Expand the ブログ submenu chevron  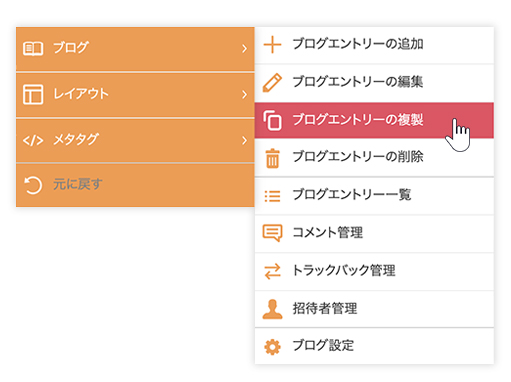click(x=245, y=49)
